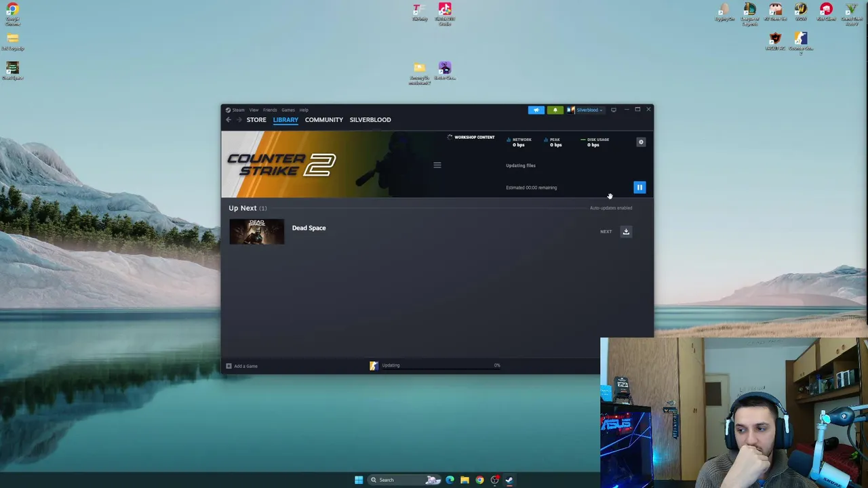
Task: Open the Dead Space game thumbnail
Action: point(257,231)
